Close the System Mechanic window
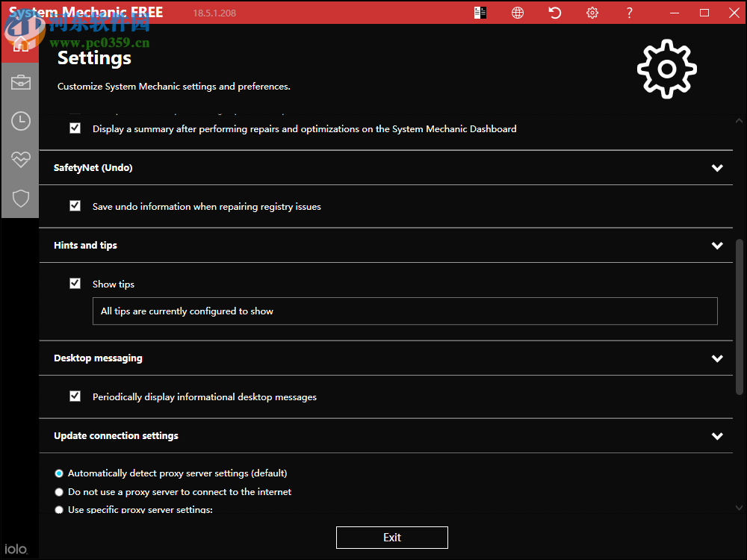Viewport: 747px width, 560px height. coord(734,13)
